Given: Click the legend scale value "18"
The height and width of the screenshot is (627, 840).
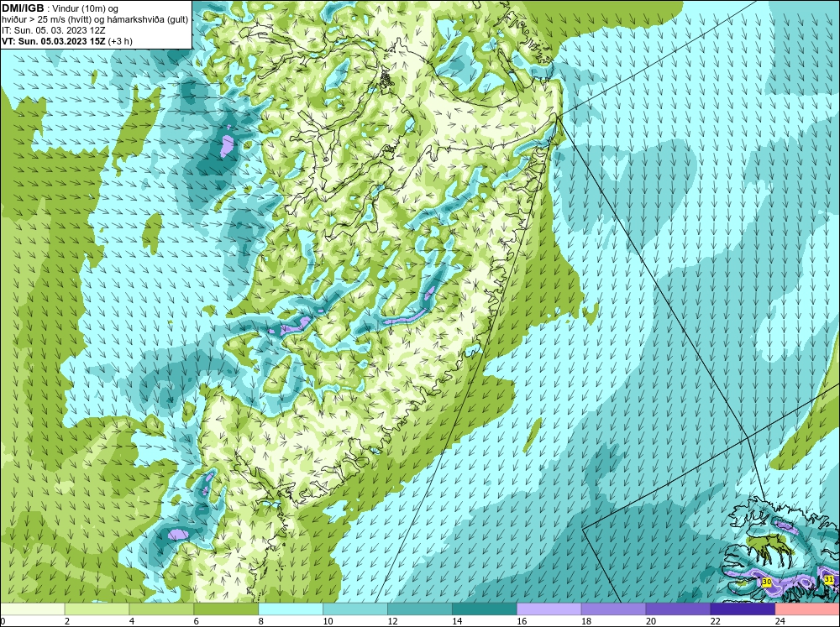Looking at the screenshot, I should click(586, 621).
